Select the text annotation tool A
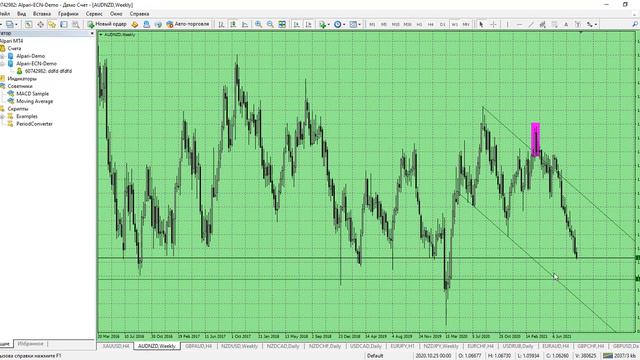Viewport: 640px width, 360px height. (x=566, y=24)
